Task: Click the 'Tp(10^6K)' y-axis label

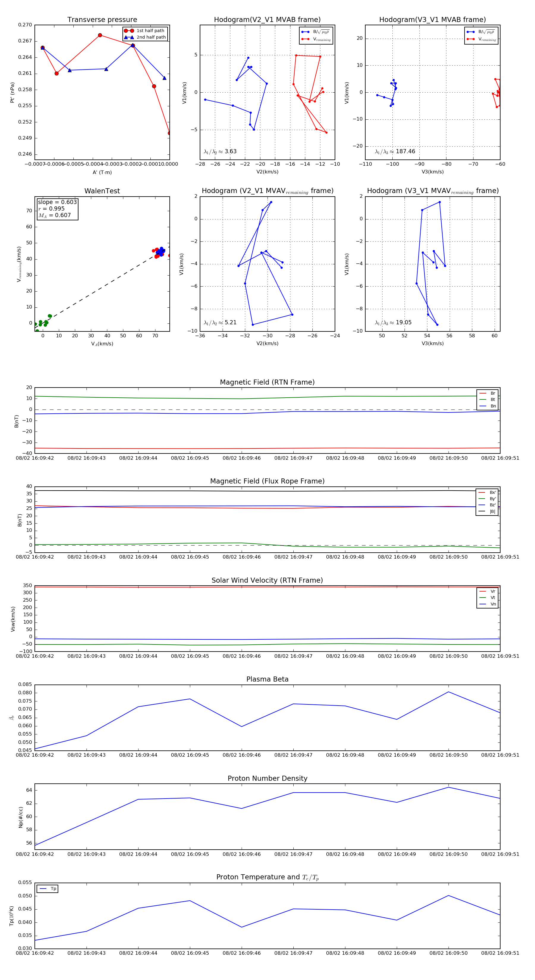Action: (x=11, y=916)
